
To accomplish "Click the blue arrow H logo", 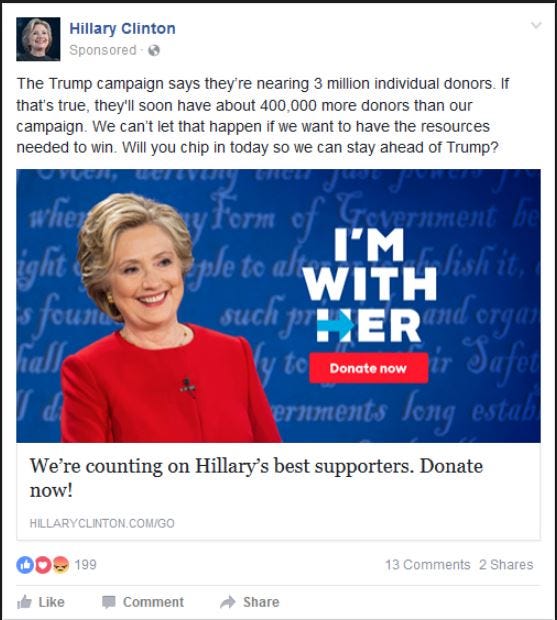I will point(336,326).
